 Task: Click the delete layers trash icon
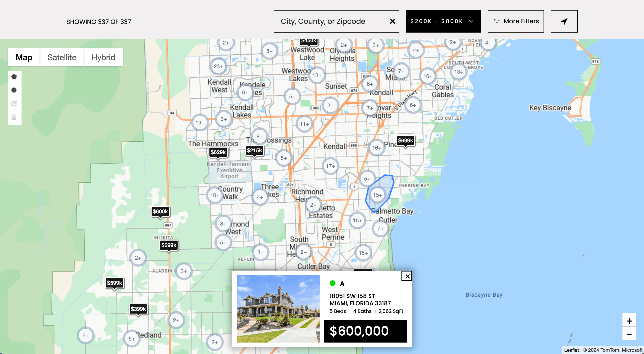(14, 117)
